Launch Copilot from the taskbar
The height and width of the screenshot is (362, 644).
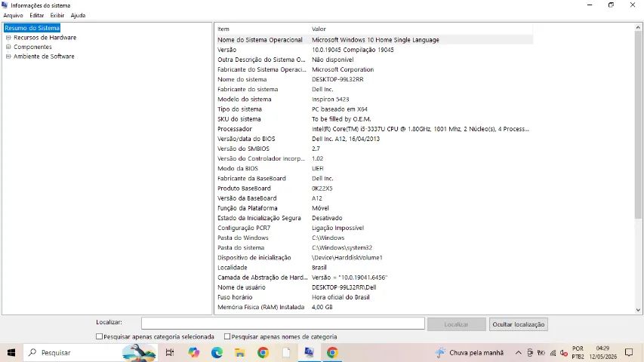193,352
